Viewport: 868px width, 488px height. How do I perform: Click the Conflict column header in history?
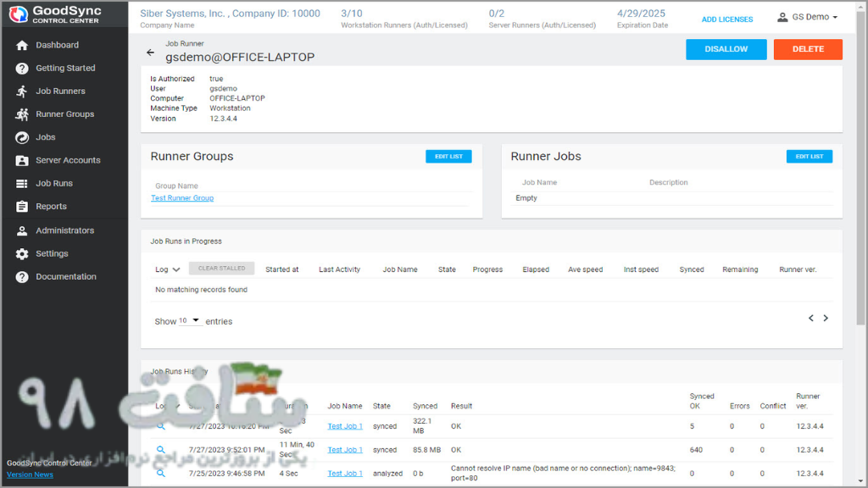point(773,406)
